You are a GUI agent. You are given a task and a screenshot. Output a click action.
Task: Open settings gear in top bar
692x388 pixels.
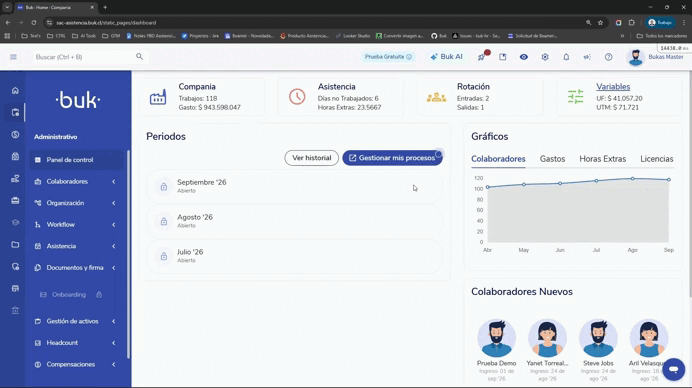(x=545, y=57)
